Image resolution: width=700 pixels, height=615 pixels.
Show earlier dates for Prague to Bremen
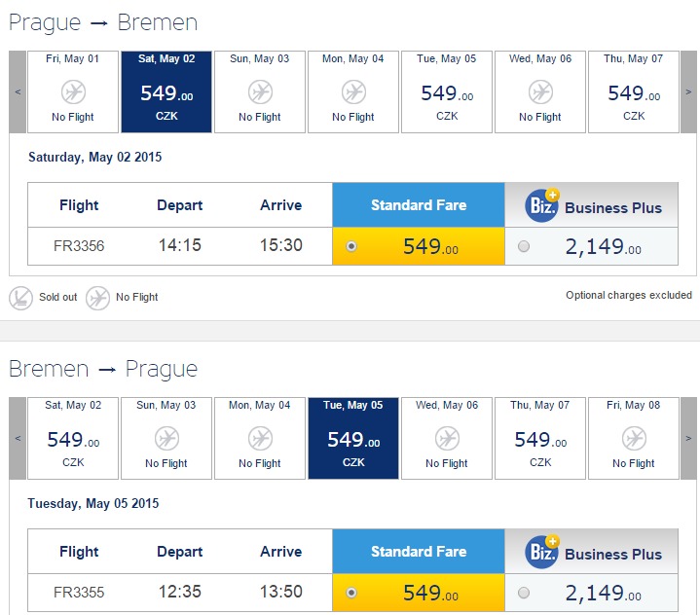pyautogui.click(x=18, y=91)
